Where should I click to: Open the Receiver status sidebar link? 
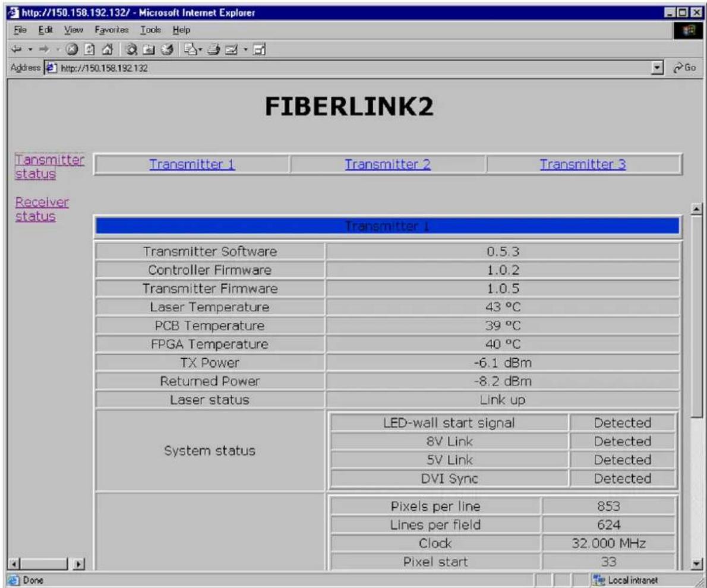[x=42, y=209]
